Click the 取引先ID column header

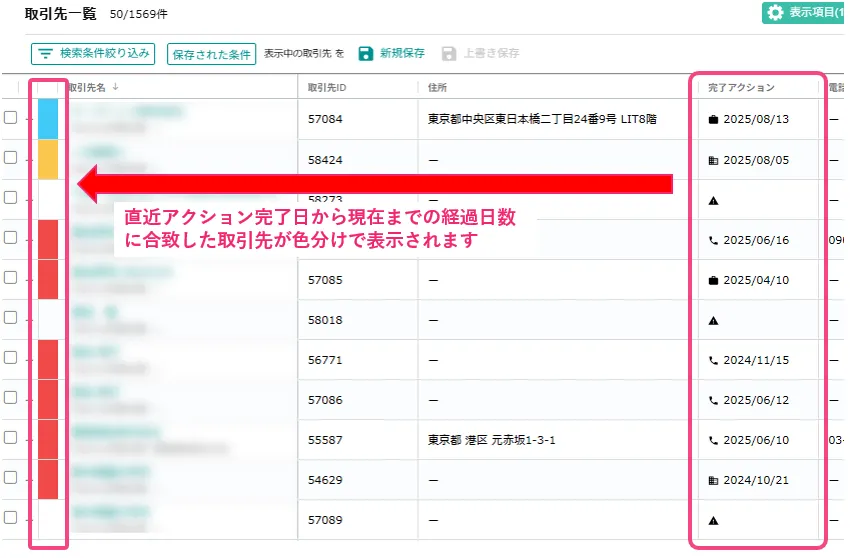[x=327, y=88]
